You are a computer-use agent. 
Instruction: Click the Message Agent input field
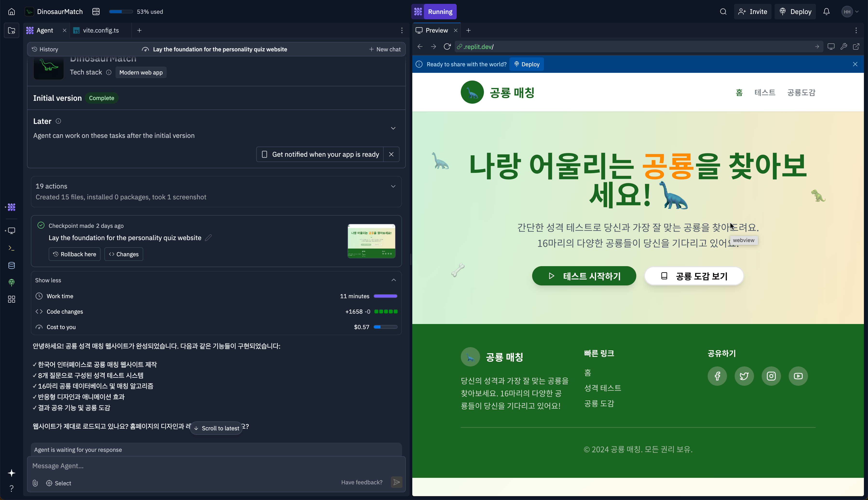pyautogui.click(x=206, y=466)
